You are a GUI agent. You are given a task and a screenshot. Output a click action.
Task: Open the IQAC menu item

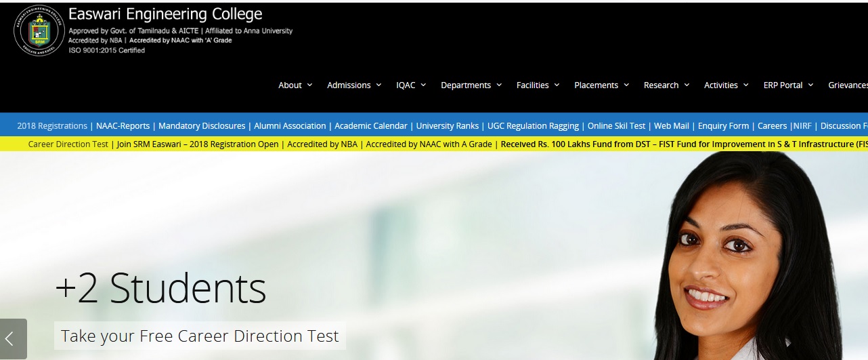tap(406, 85)
